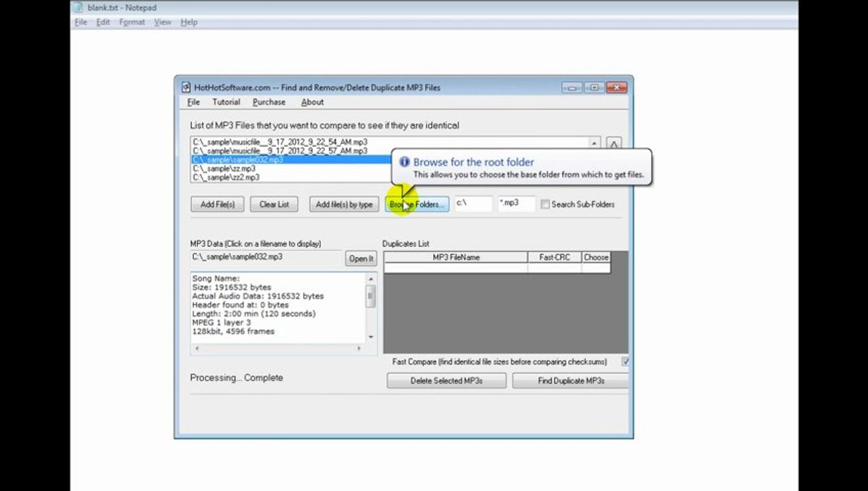Click the Clear List button
The image size is (868, 491).
274,204
